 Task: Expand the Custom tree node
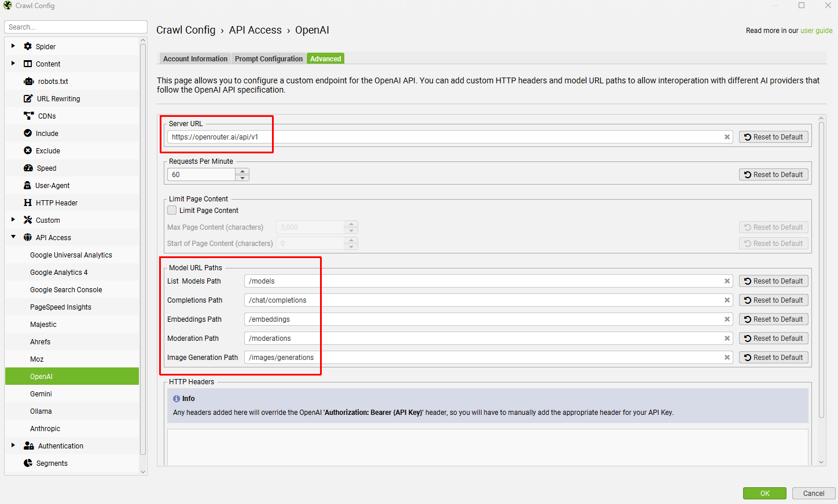[x=13, y=219]
